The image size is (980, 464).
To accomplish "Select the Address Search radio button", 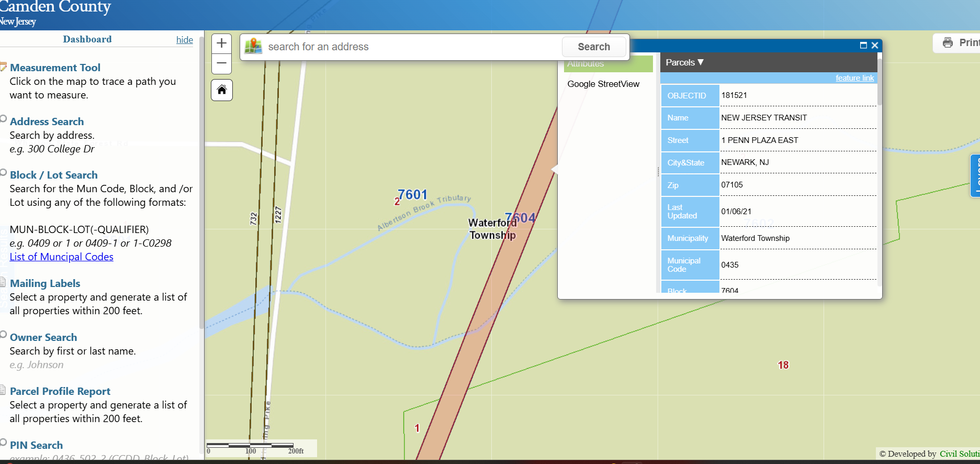I will 3,119.
